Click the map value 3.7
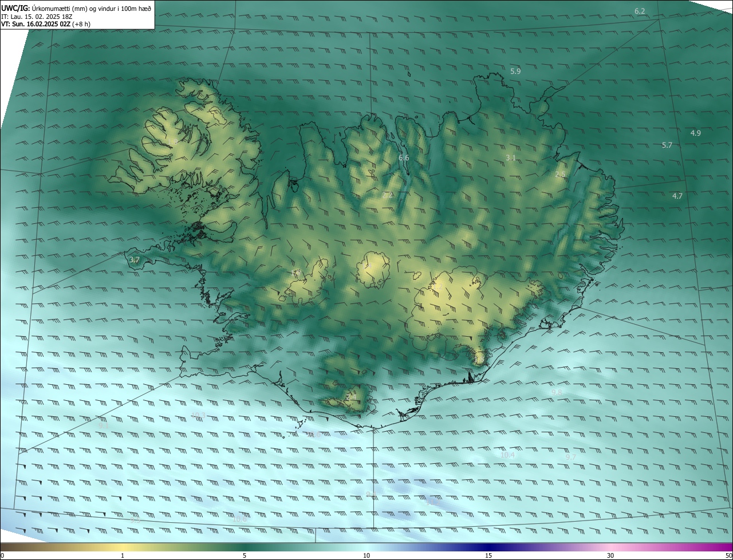The width and height of the screenshot is (733, 560). pos(135,260)
